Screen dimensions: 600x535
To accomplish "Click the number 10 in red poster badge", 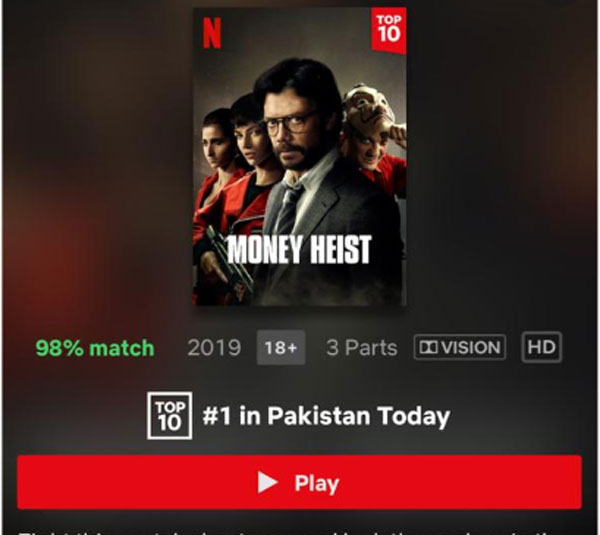I will (x=389, y=34).
